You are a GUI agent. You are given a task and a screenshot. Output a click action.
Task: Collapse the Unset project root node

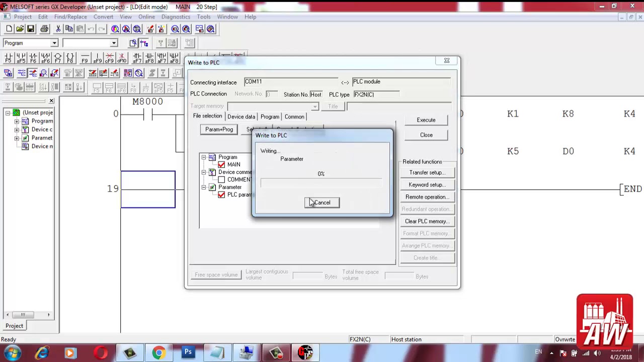(8, 113)
